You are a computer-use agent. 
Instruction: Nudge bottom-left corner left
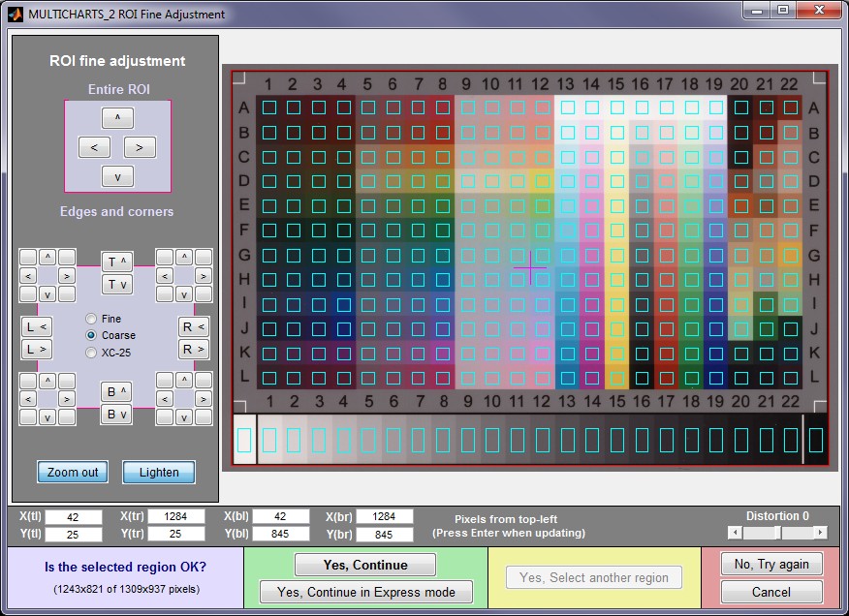click(28, 399)
